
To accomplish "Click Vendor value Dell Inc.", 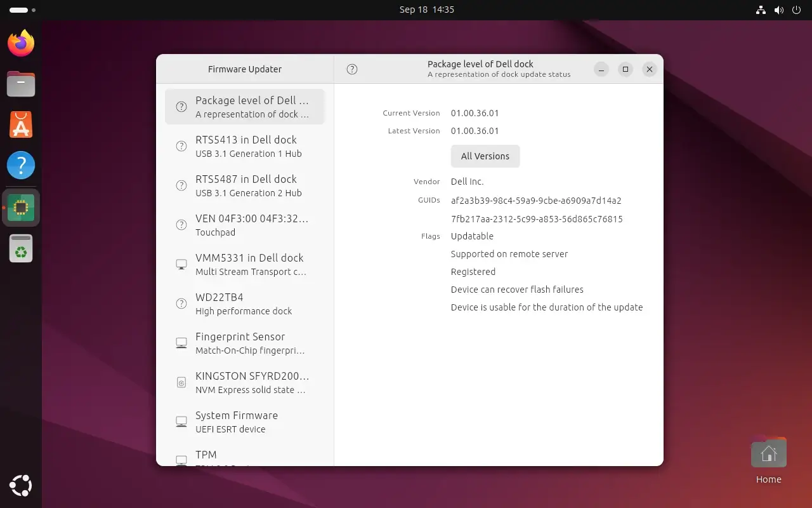I will (467, 182).
